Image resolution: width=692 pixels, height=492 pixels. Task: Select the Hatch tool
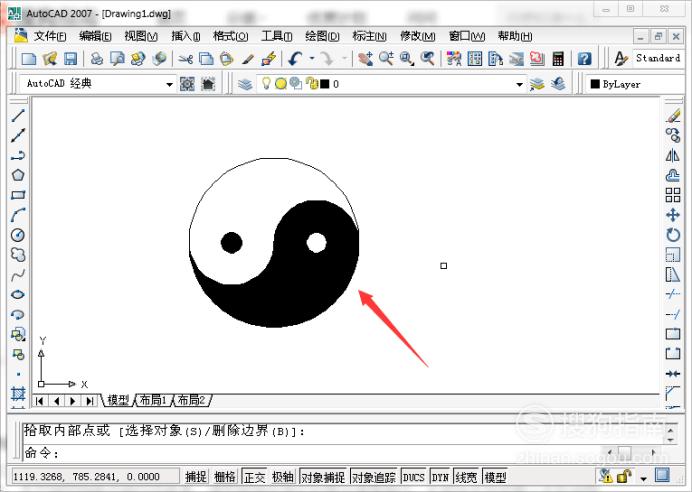click(x=18, y=393)
